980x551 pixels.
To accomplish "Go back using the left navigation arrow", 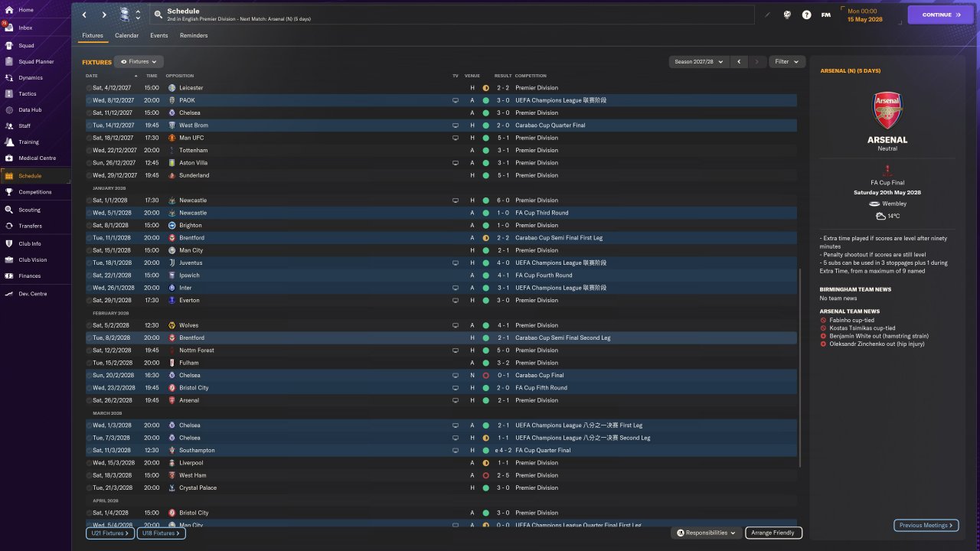I will coord(84,15).
